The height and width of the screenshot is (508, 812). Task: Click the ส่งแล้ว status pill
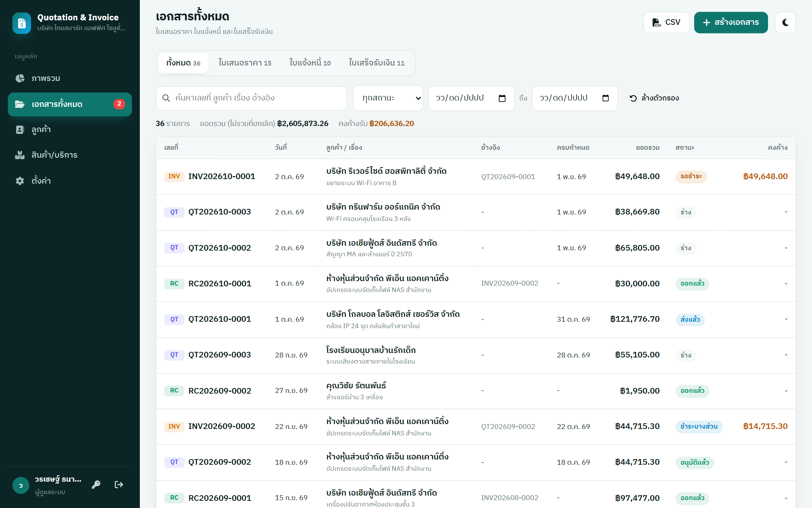click(690, 319)
